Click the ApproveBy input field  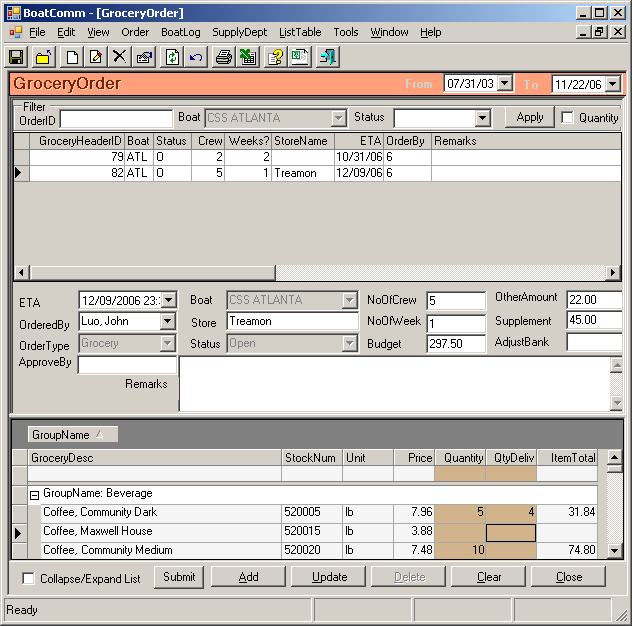127,365
